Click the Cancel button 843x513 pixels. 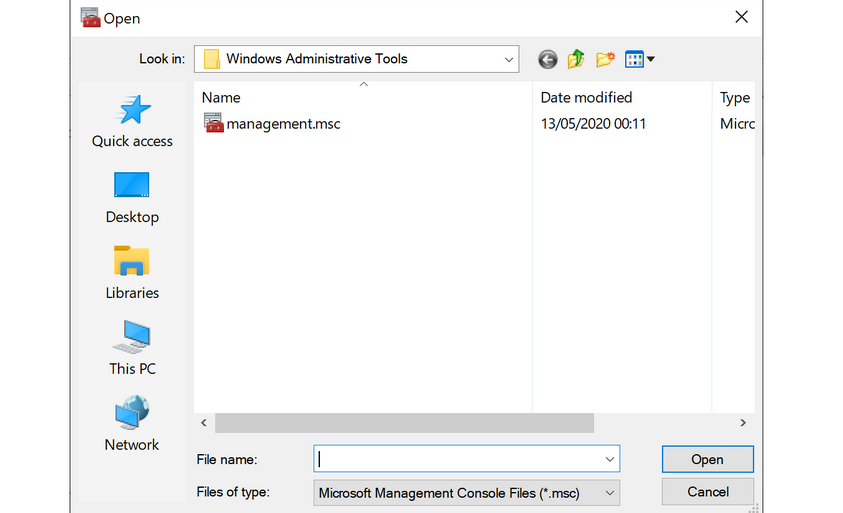tap(708, 492)
